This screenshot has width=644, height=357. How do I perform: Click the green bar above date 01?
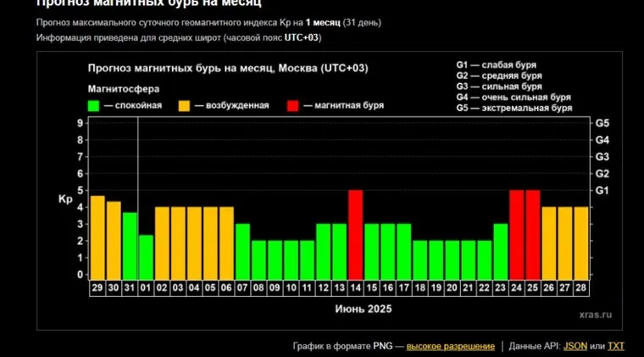point(146,255)
